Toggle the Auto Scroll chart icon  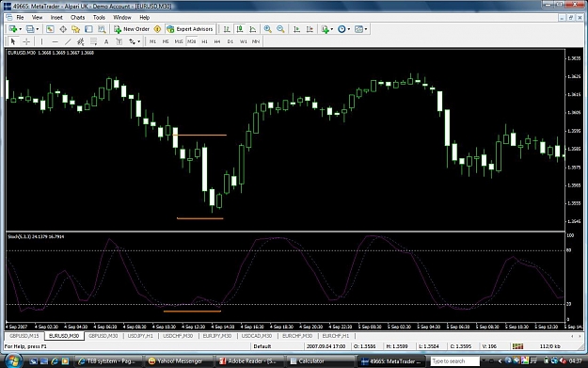pos(296,29)
